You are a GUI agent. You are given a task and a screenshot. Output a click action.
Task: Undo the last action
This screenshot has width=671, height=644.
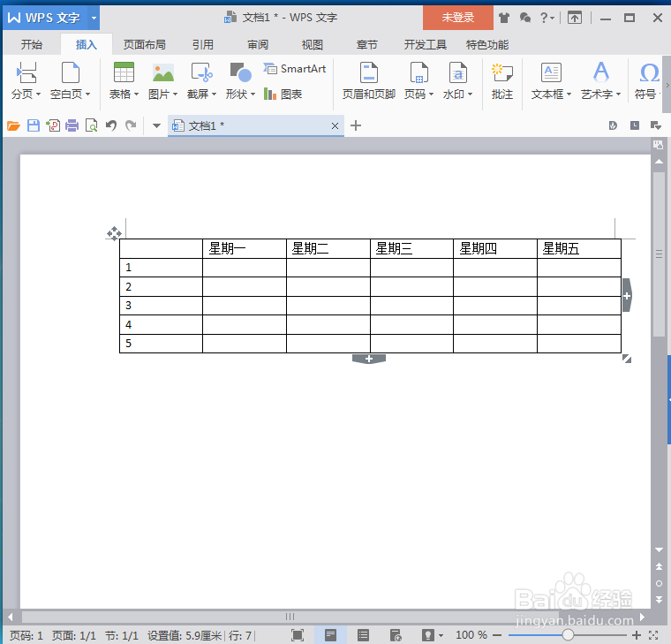[x=111, y=126]
